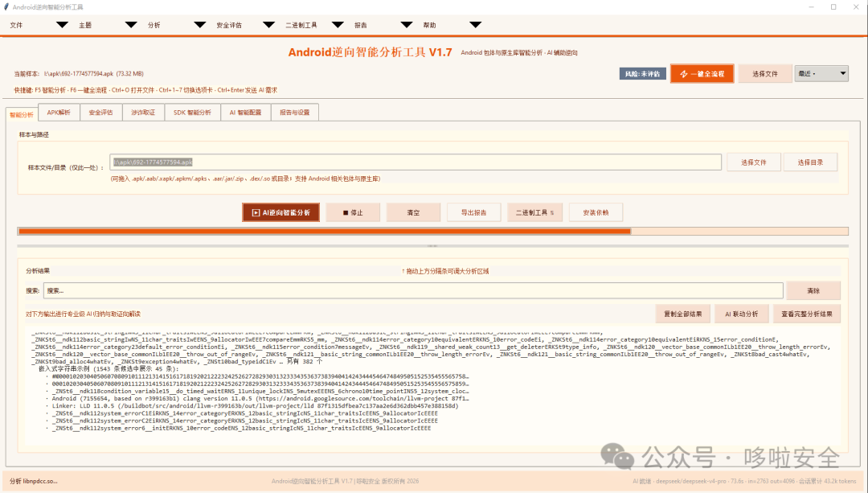868x493 pixels.
Task: Click the 清除 button beside the search field
Action: pyautogui.click(x=813, y=291)
